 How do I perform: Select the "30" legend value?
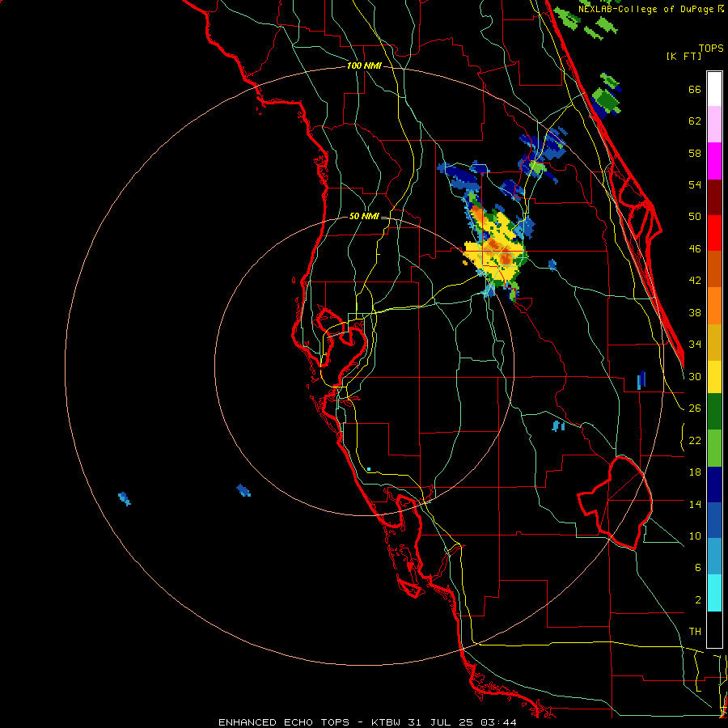tap(695, 376)
